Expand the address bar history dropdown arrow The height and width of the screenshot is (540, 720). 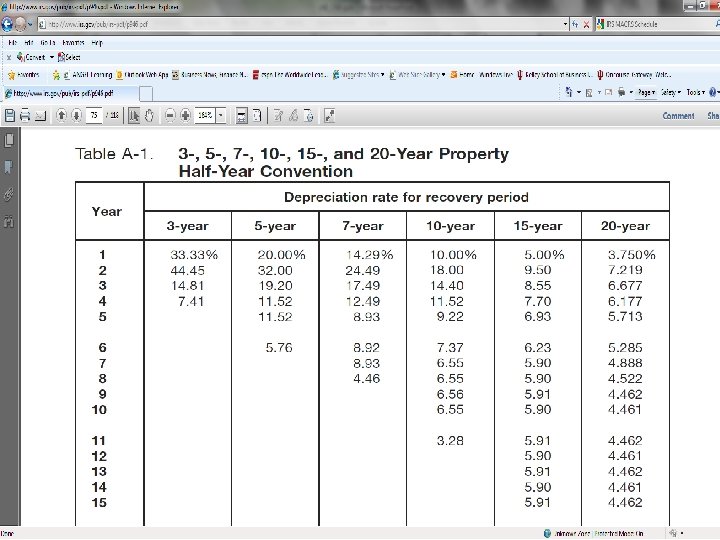[x=565, y=24]
